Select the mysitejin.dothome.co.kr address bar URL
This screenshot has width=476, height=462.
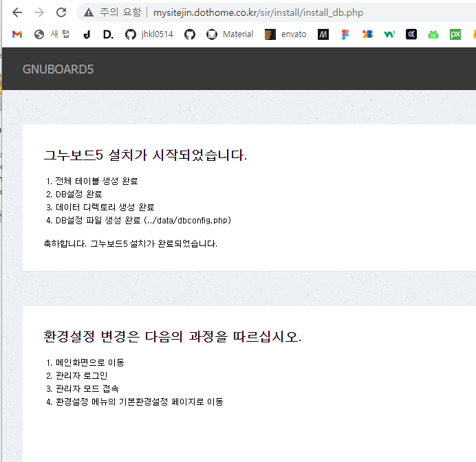pos(258,12)
